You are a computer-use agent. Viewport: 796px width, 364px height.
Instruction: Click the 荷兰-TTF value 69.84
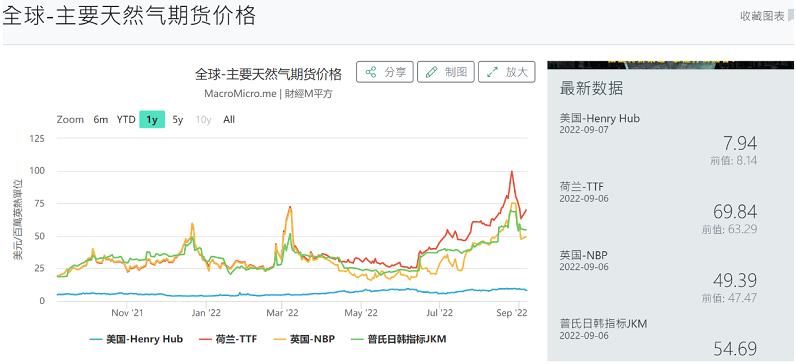tap(735, 212)
